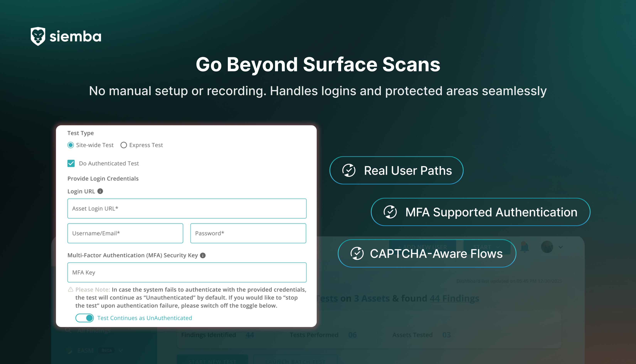636x364 pixels.
Task: Expand the profile dropdown chevron
Action: (561, 247)
